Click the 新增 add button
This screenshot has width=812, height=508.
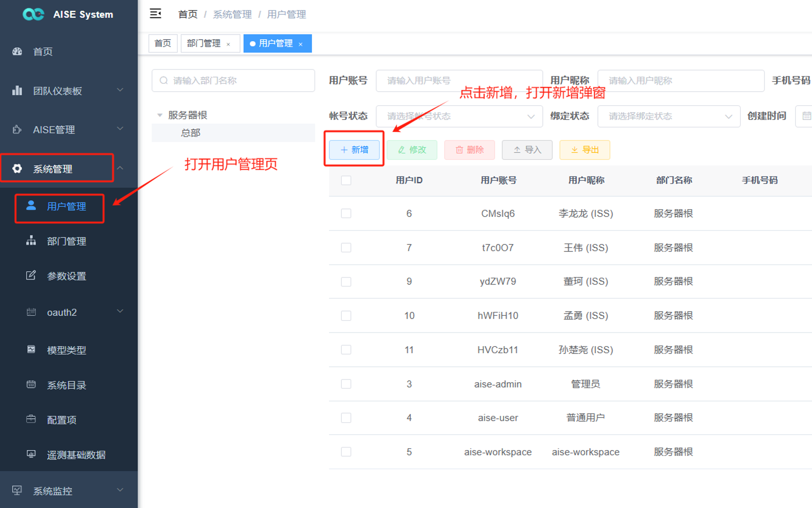coord(354,150)
